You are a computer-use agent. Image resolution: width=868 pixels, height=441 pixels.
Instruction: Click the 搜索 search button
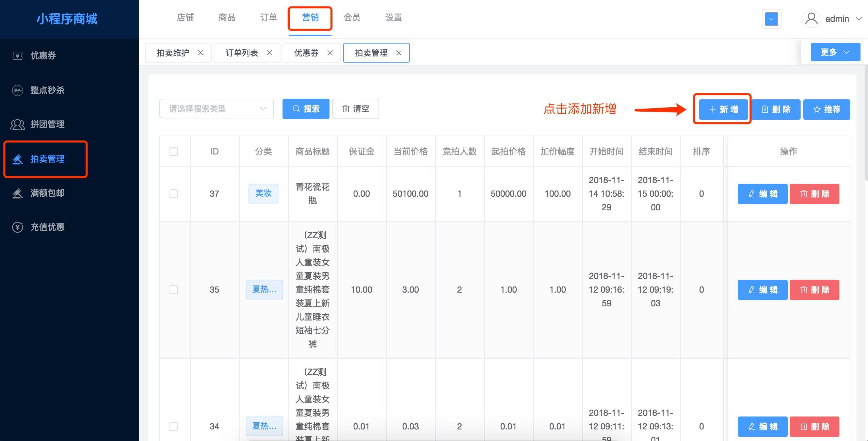click(x=306, y=109)
